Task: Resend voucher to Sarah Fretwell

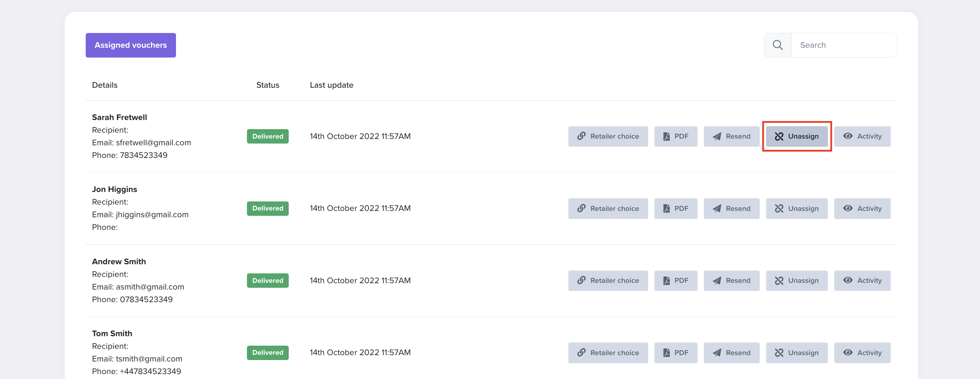Action: (731, 136)
